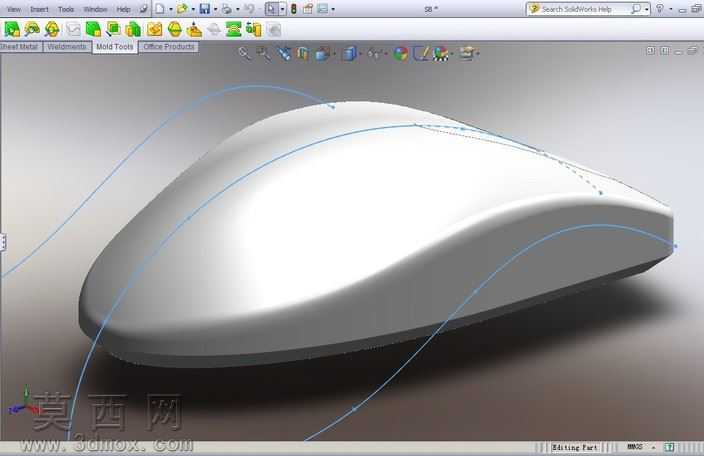704x456 pixels.
Task: Expand dropdown arrow after last standard toolbar icon
Action: (333, 9)
